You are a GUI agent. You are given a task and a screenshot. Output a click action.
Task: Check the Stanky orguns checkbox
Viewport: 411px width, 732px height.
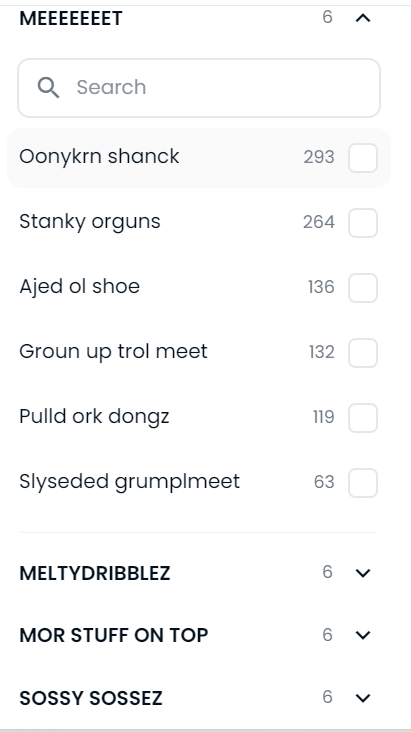click(x=363, y=223)
